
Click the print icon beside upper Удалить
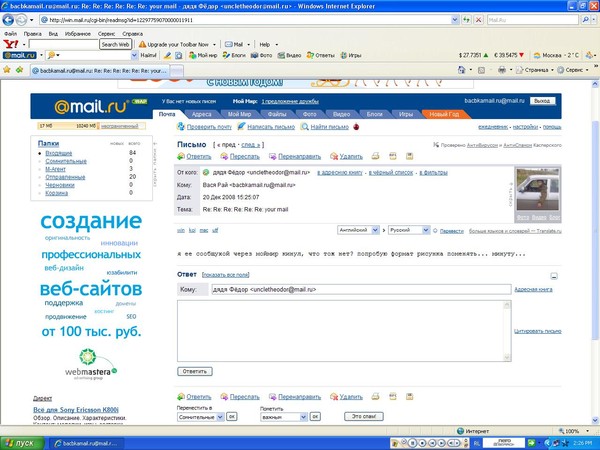coord(375,156)
